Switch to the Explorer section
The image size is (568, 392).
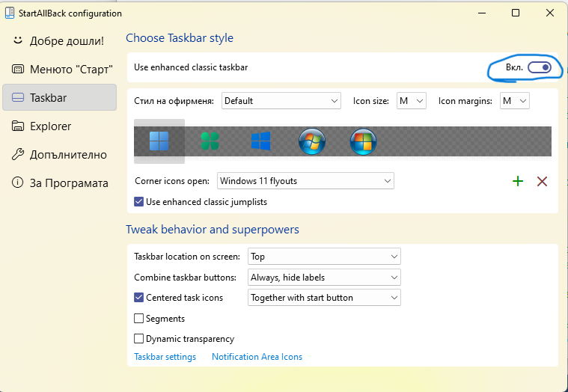point(59,126)
